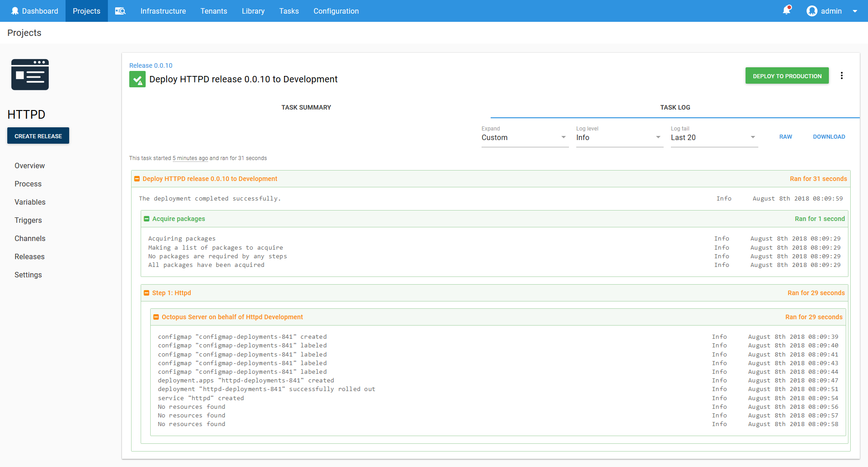Download the task log
This screenshot has height=467, width=868.
pyautogui.click(x=828, y=137)
